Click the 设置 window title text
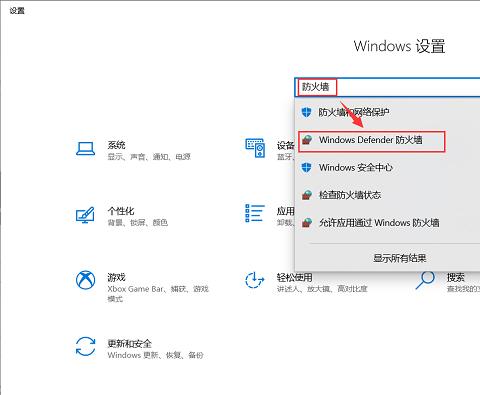The width and height of the screenshot is (480, 395). click(x=17, y=11)
